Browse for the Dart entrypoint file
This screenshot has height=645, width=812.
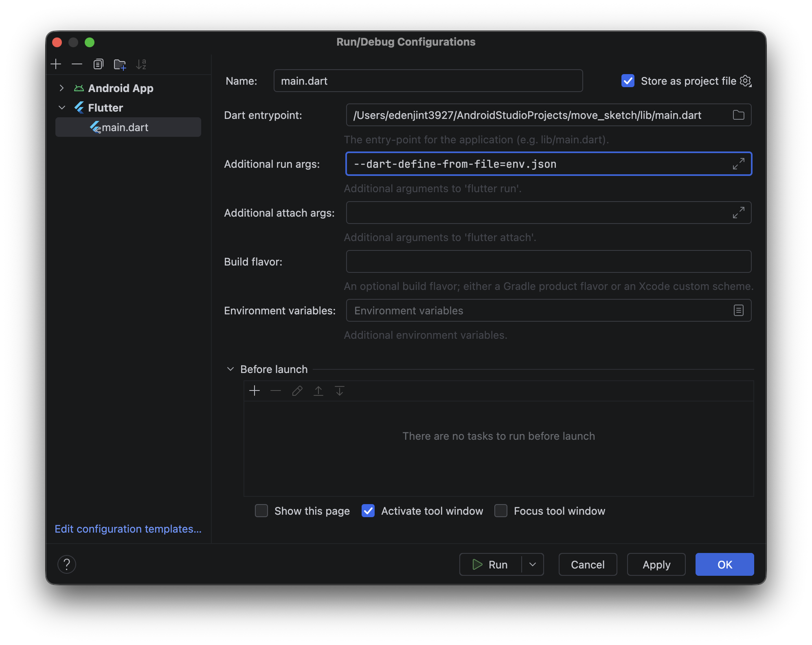[738, 115]
